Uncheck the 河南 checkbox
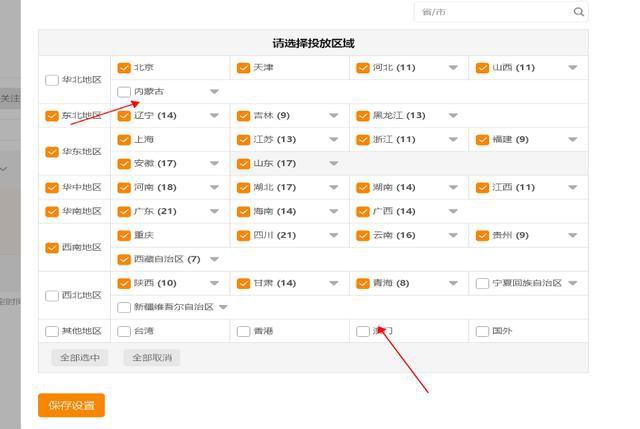The image size is (640, 429). click(x=124, y=188)
